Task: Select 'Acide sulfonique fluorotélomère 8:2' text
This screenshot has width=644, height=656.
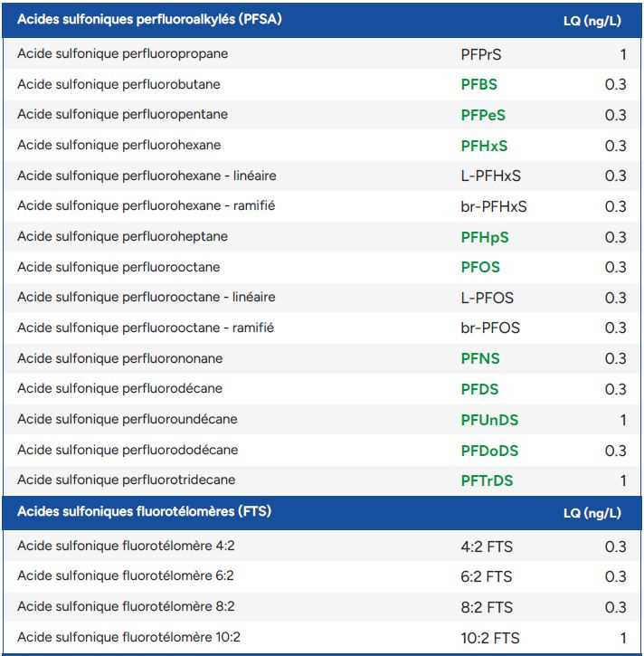Action: (x=126, y=606)
